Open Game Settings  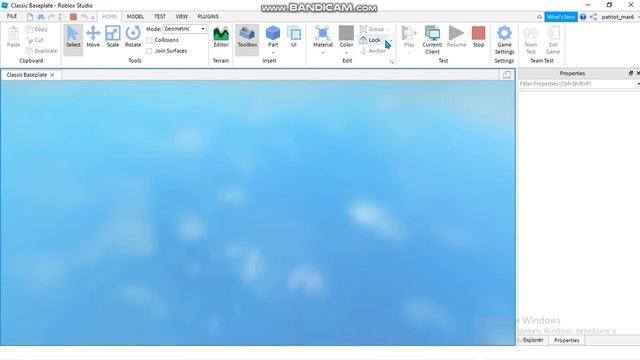(x=504, y=40)
